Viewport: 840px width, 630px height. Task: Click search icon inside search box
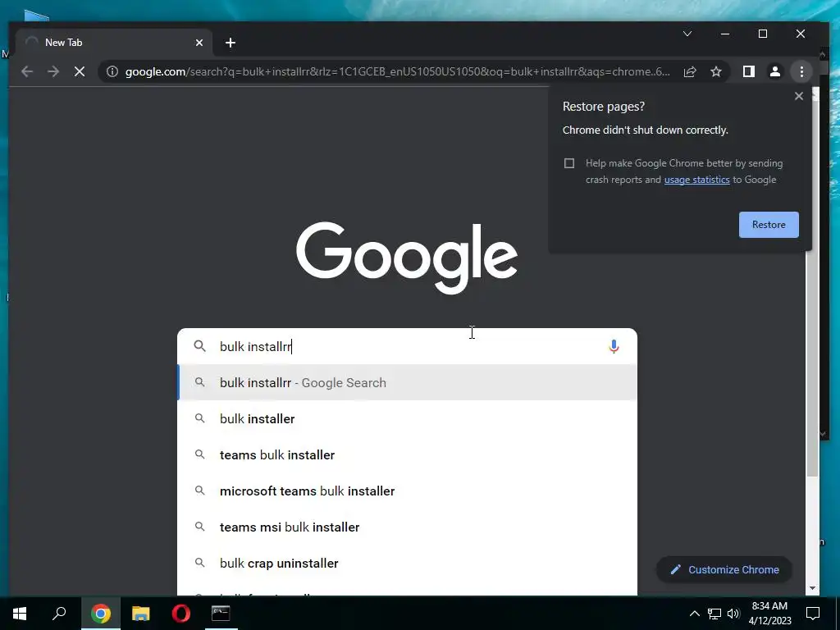point(200,347)
